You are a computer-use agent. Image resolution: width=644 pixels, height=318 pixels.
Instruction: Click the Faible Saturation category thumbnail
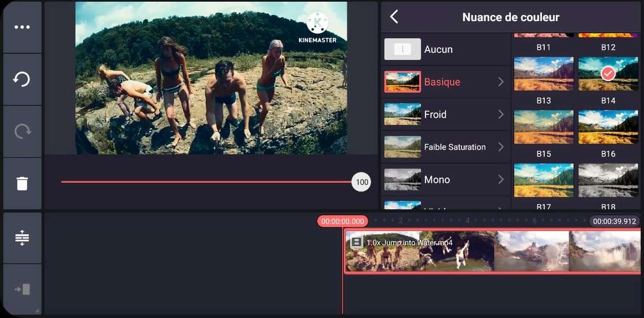[x=403, y=147]
